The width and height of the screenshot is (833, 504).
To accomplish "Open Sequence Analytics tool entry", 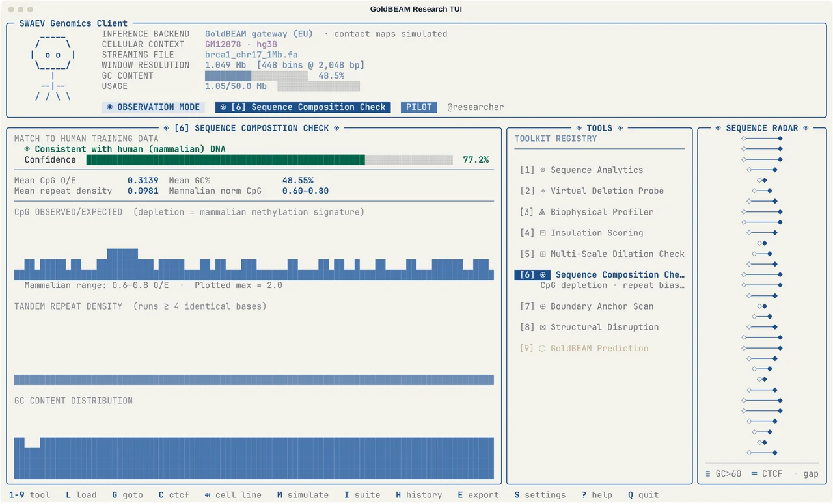I will [x=581, y=170].
